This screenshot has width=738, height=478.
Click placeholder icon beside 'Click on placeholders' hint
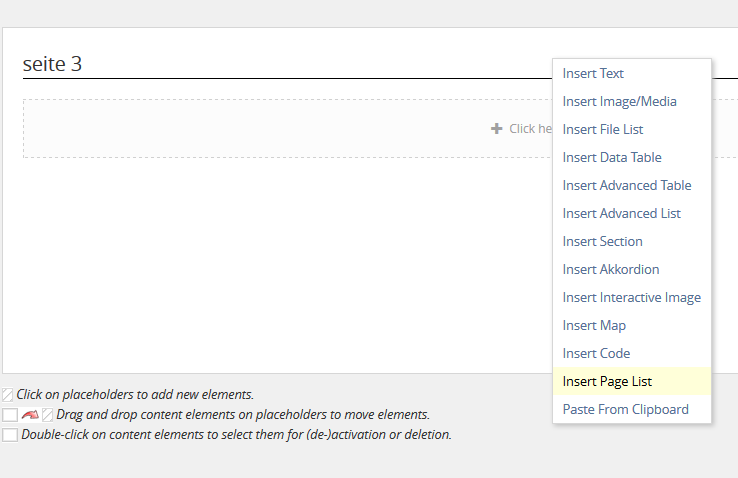point(8,395)
